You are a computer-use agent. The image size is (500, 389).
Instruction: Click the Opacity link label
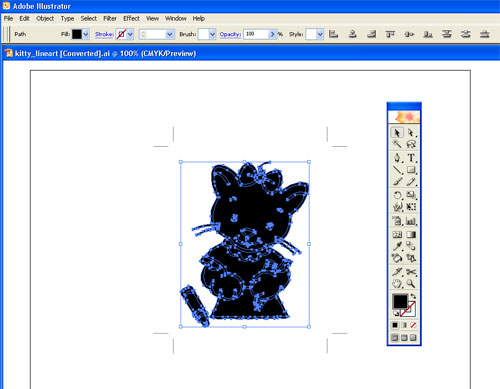230,34
